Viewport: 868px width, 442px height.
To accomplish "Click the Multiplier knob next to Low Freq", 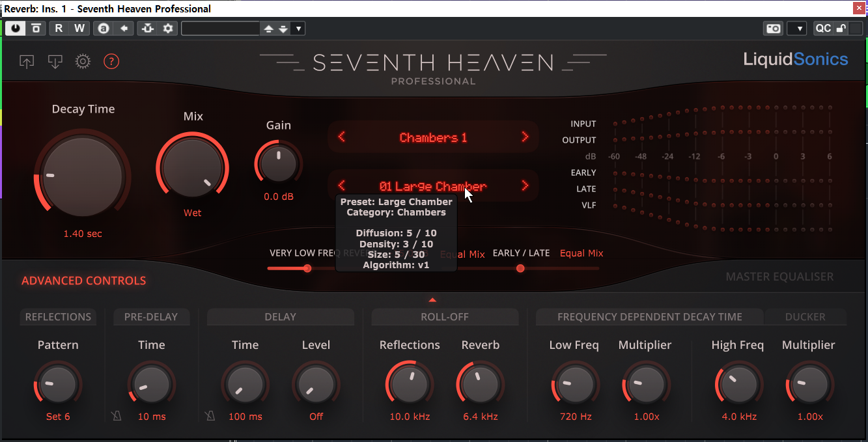I will point(646,384).
